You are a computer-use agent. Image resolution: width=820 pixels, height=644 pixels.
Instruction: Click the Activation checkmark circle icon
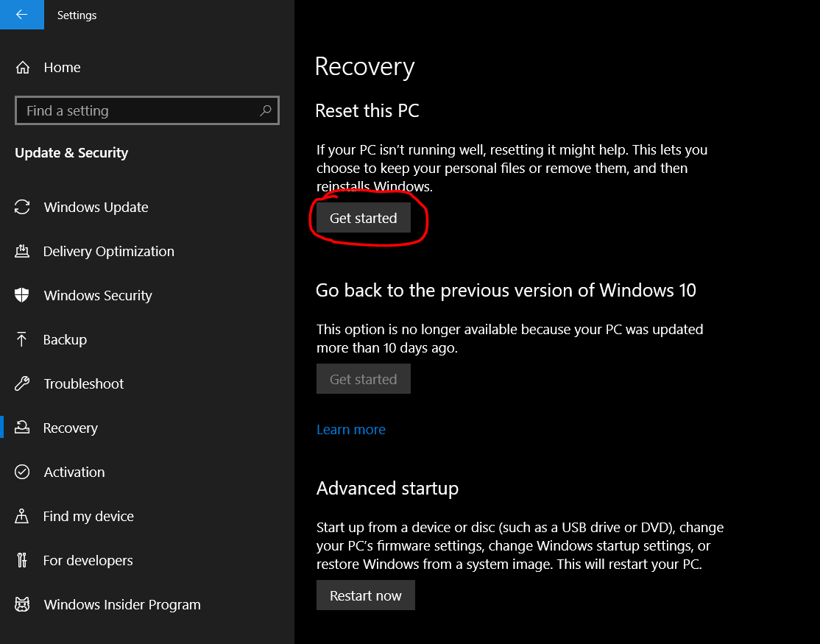[x=22, y=473]
